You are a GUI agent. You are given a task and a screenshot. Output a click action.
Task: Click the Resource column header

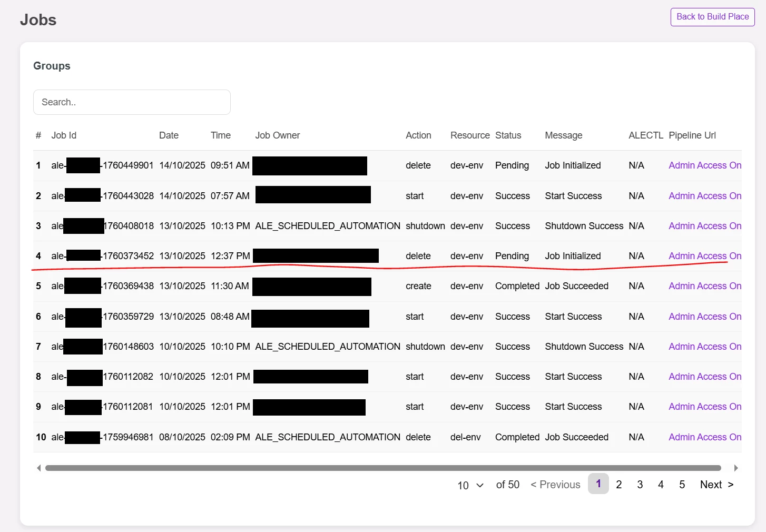tap(470, 135)
